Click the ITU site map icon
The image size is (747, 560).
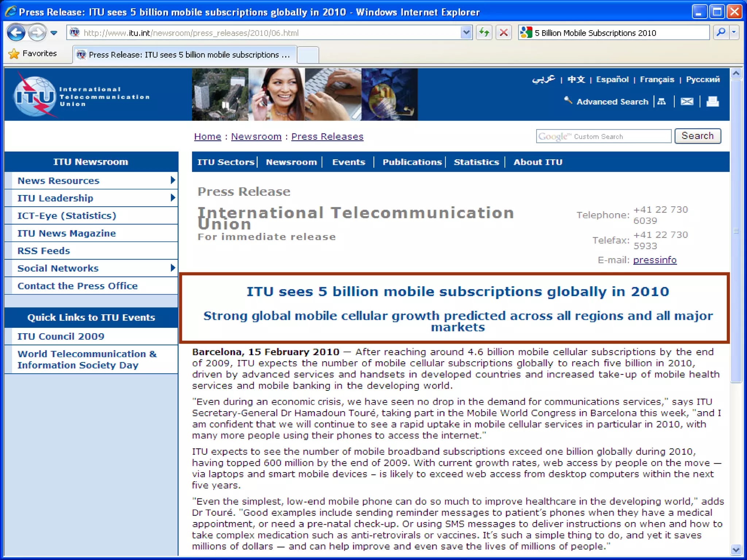[x=662, y=102]
